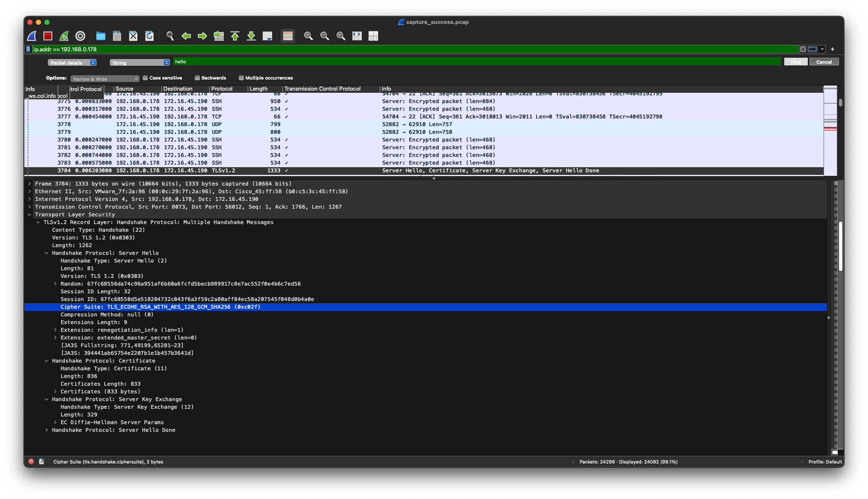Open capture options gear icon
Image resolution: width=868 pixels, height=499 pixels.
80,36
